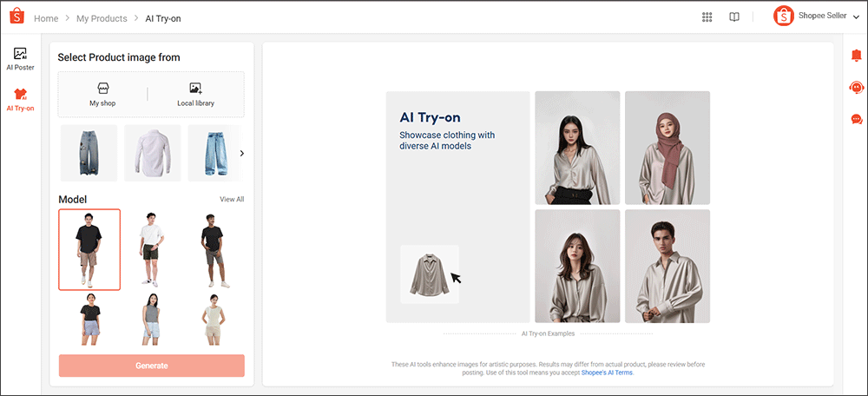
Task: Click example of long-haired woman with black pants
Action: point(577,148)
